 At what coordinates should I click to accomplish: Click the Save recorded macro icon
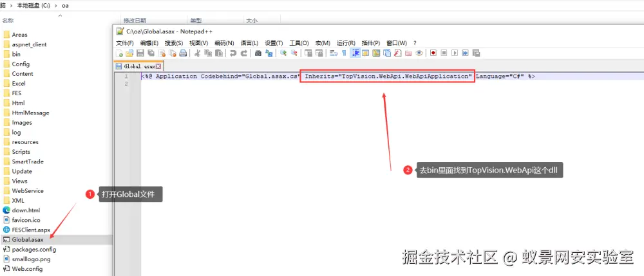tap(476, 53)
